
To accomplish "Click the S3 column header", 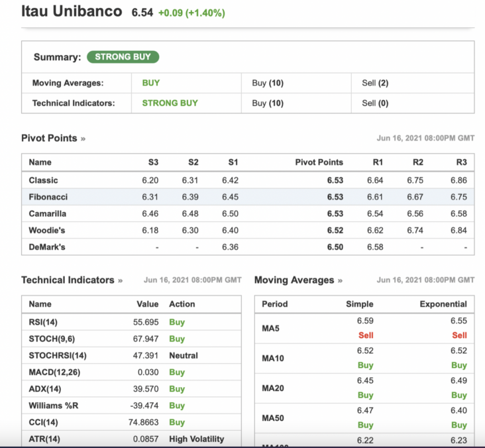I will [x=153, y=162].
